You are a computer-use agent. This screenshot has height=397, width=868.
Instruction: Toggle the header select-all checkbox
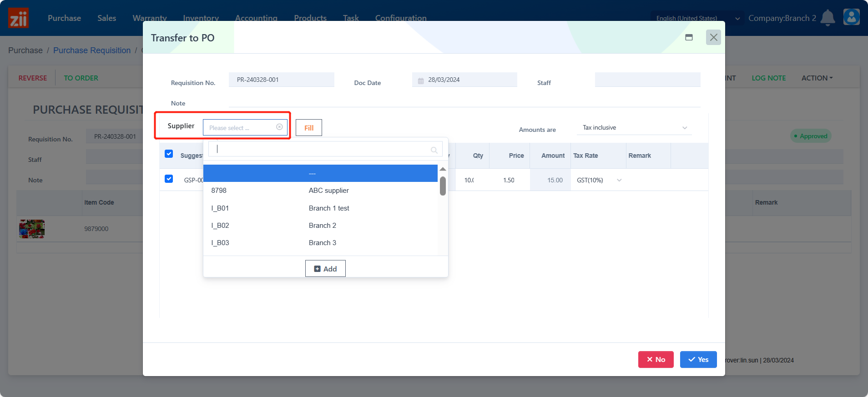[x=169, y=154]
